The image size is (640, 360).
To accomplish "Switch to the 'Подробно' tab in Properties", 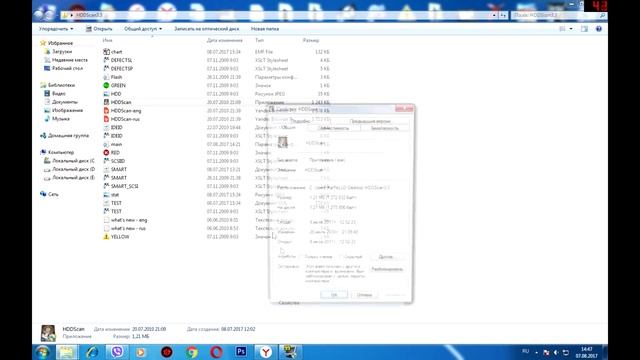I will pos(301,121).
